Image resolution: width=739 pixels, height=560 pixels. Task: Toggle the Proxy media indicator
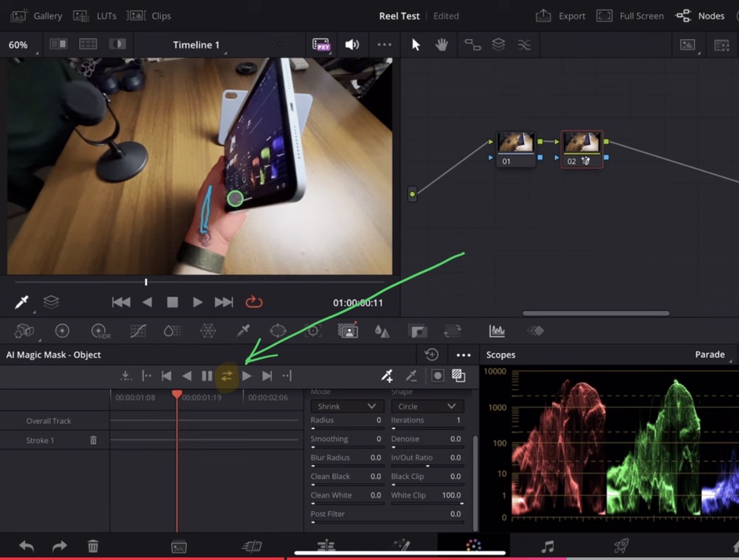pos(321,44)
